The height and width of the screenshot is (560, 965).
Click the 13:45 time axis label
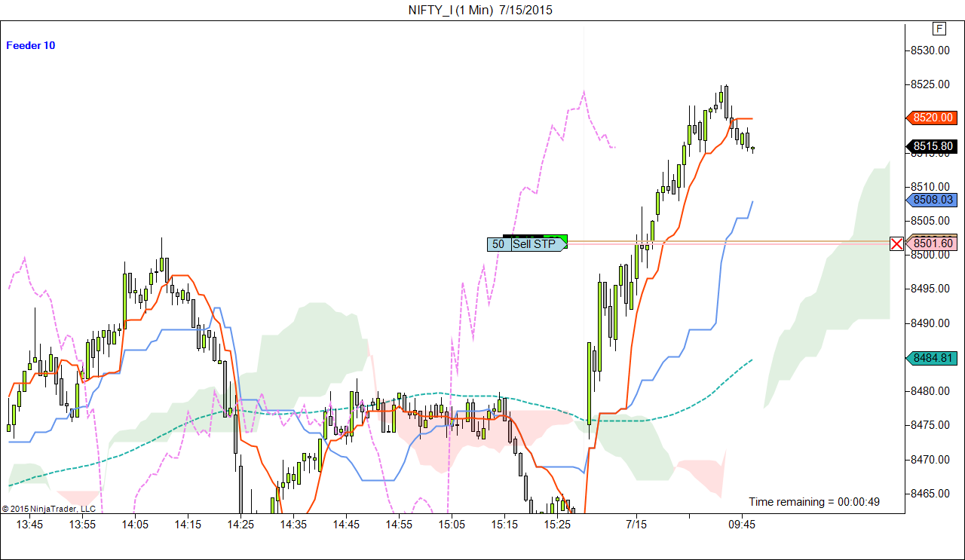29,525
